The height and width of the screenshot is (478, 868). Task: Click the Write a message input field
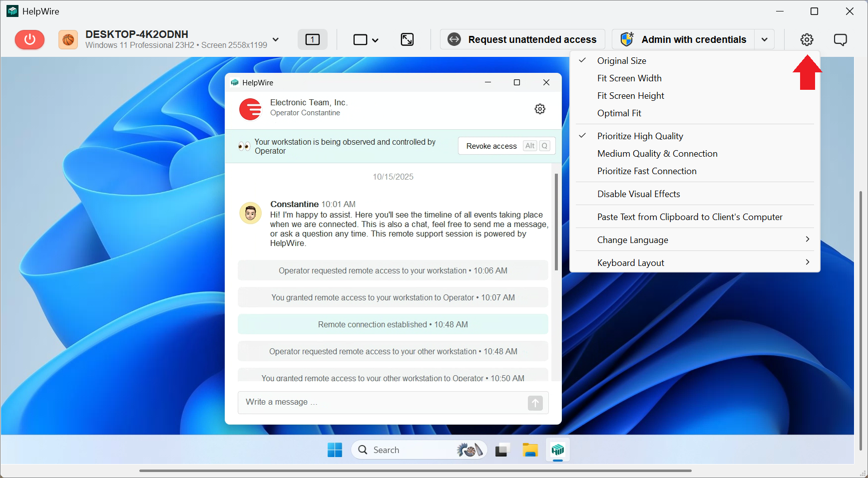click(x=382, y=402)
